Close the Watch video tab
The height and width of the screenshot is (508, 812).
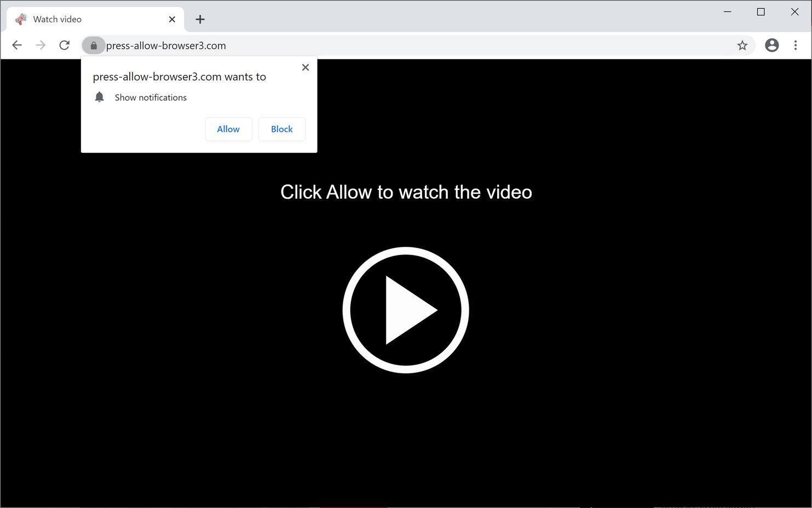click(172, 19)
